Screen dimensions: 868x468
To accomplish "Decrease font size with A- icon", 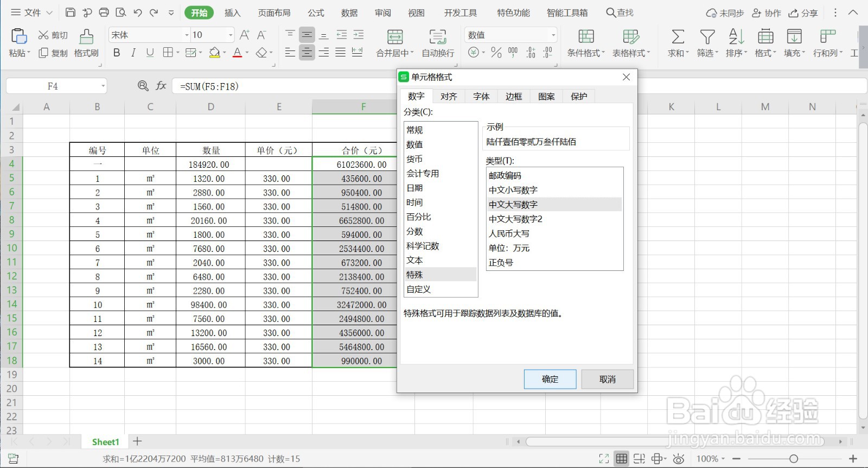I will (261, 35).
